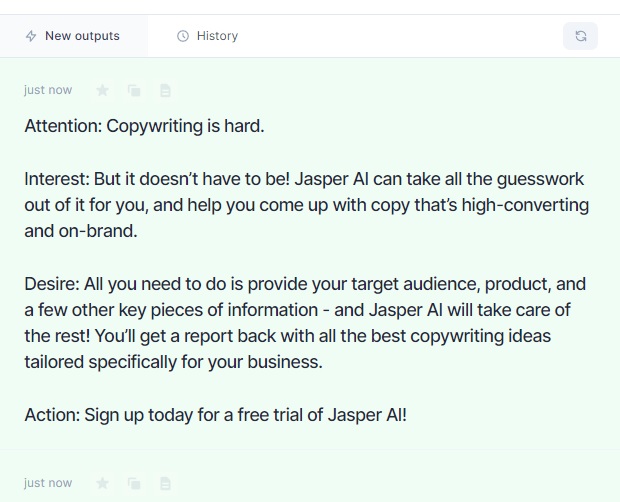Image resolution: width=620 pixels, height=502 pixels.
Task: Switch to the New outputs tab
Action: pyautogui.click(x=74, y=36)
